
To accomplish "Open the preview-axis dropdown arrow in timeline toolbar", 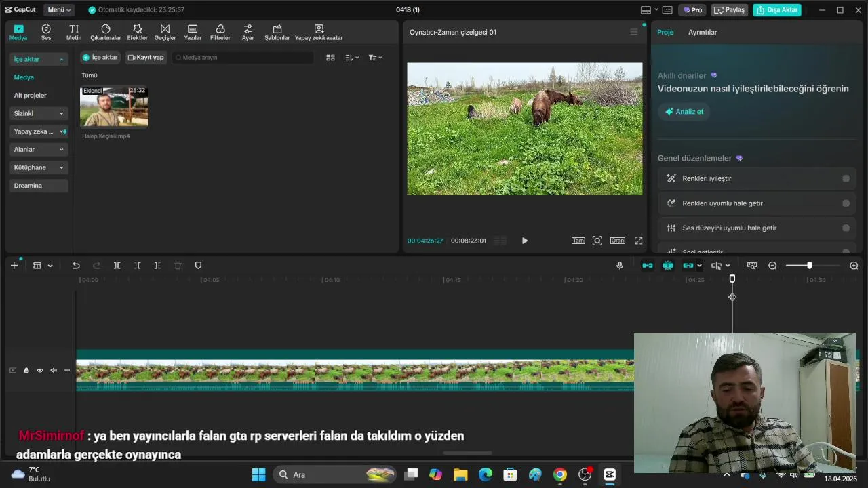I will pos(728,266).
